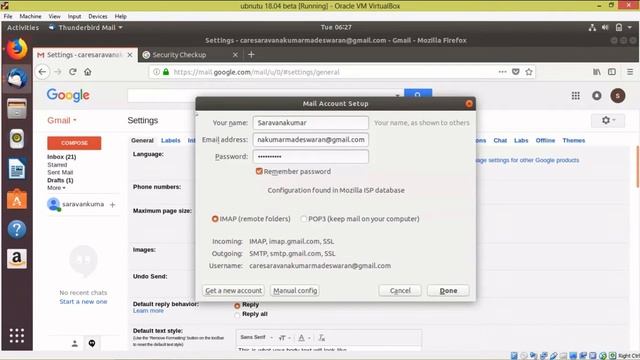
Task: Open Google notifications bell
Action: tap(597, 96)
